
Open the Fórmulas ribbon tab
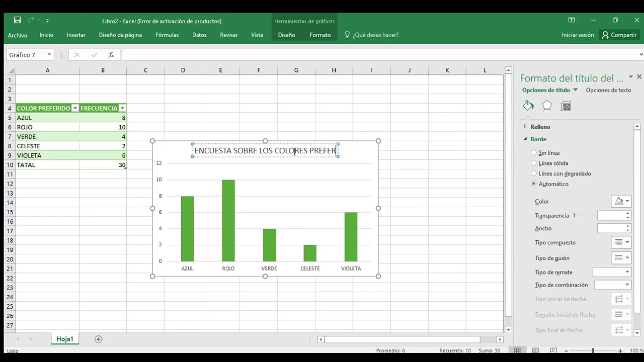click(167, 35)
